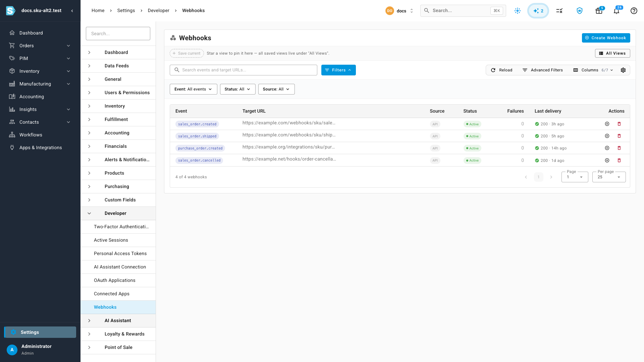
Task: Go to Settings breadcrumb link
Action: point(126,10)
